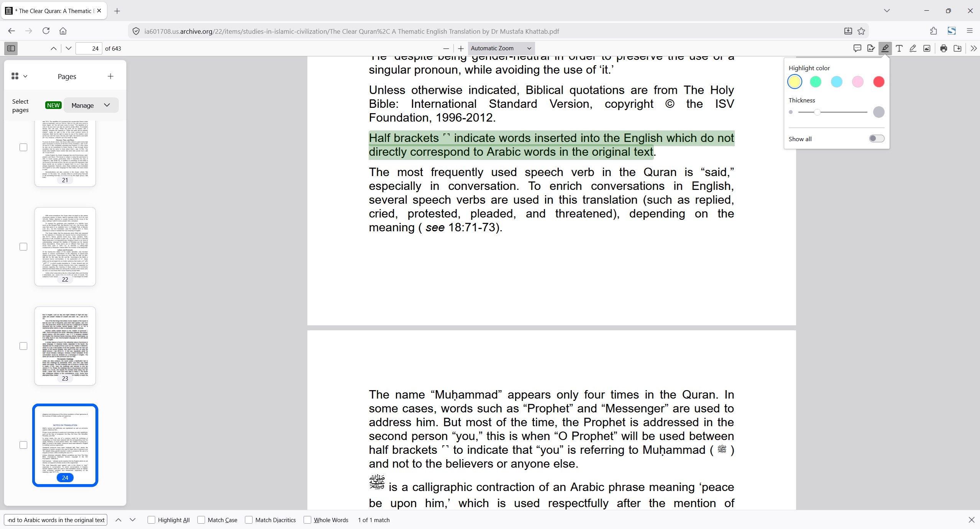Open the Automatic Zoom dropdown

tap(501, 48)
